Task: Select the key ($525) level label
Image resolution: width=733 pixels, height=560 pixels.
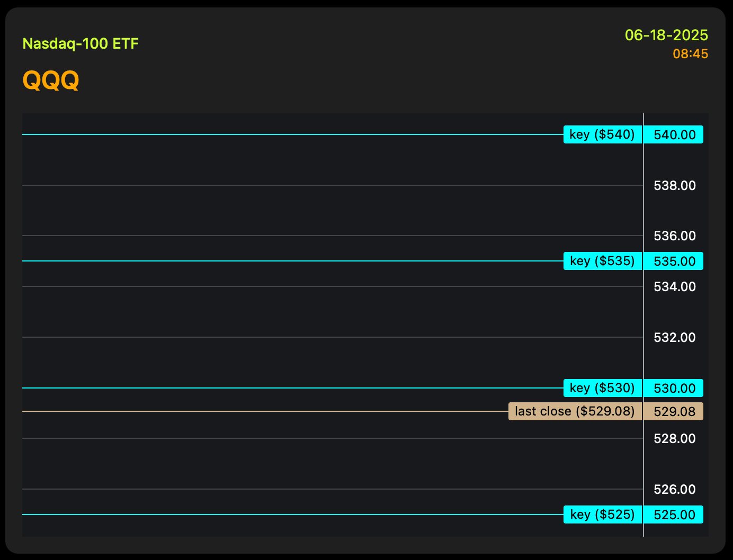Action: tap(603, 514)
